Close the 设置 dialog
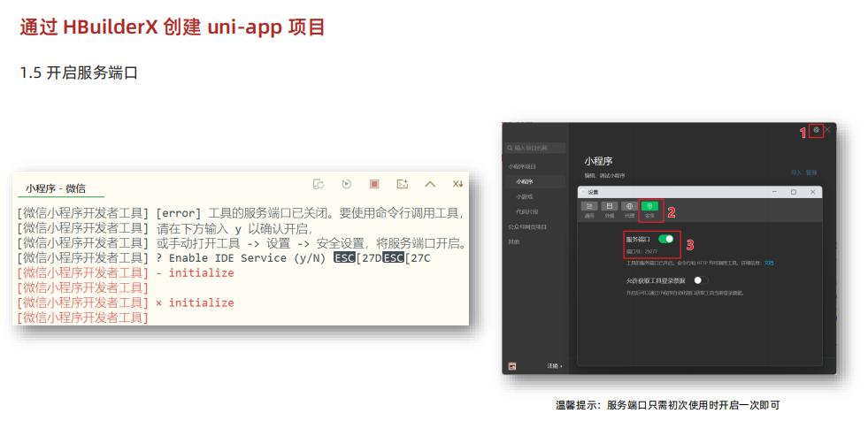 [x=812, y=192]
